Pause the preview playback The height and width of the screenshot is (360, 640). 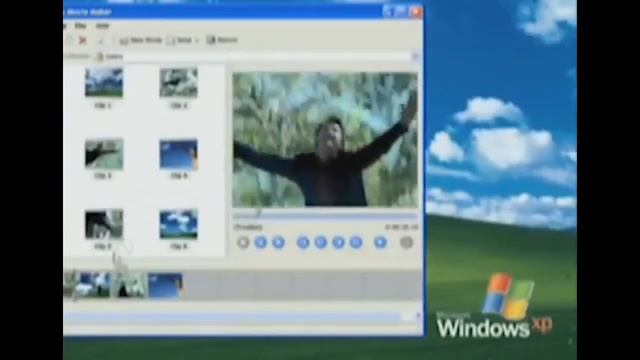260,242
